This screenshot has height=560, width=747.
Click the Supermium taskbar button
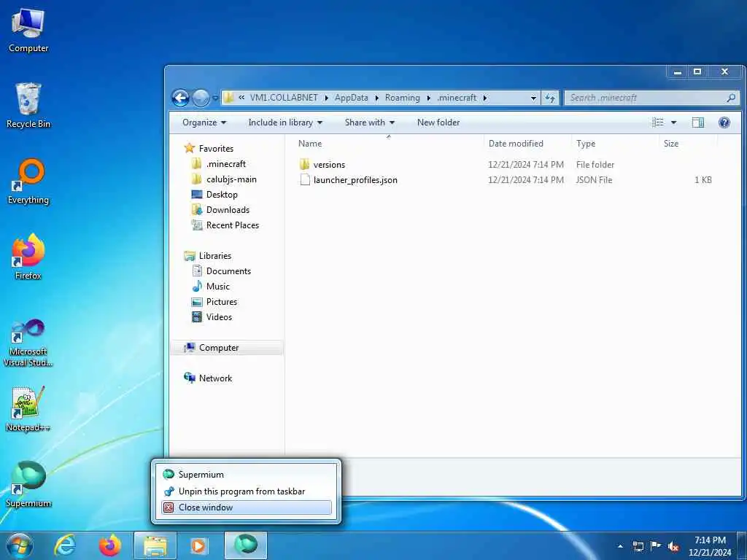point(246,545)
